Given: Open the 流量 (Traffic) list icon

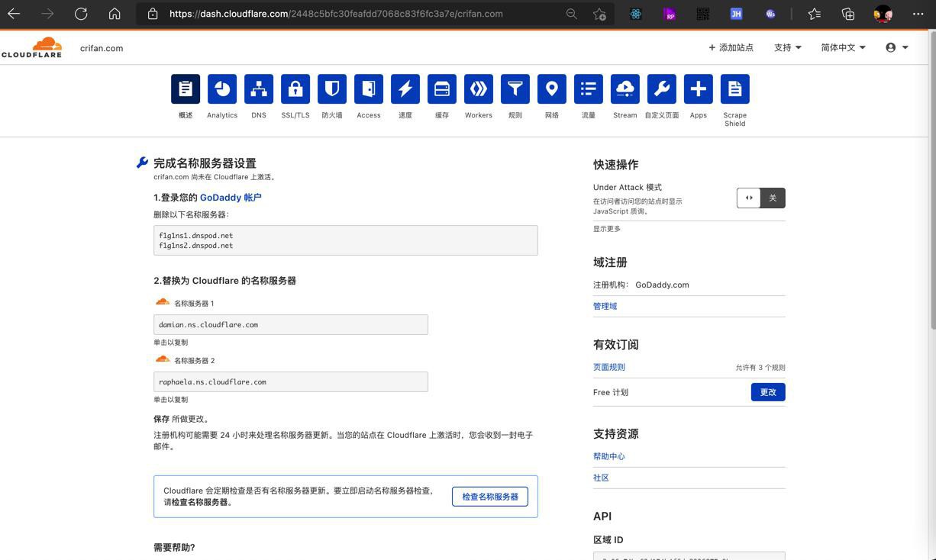Looking at the screenshot, I should (589, 89).
